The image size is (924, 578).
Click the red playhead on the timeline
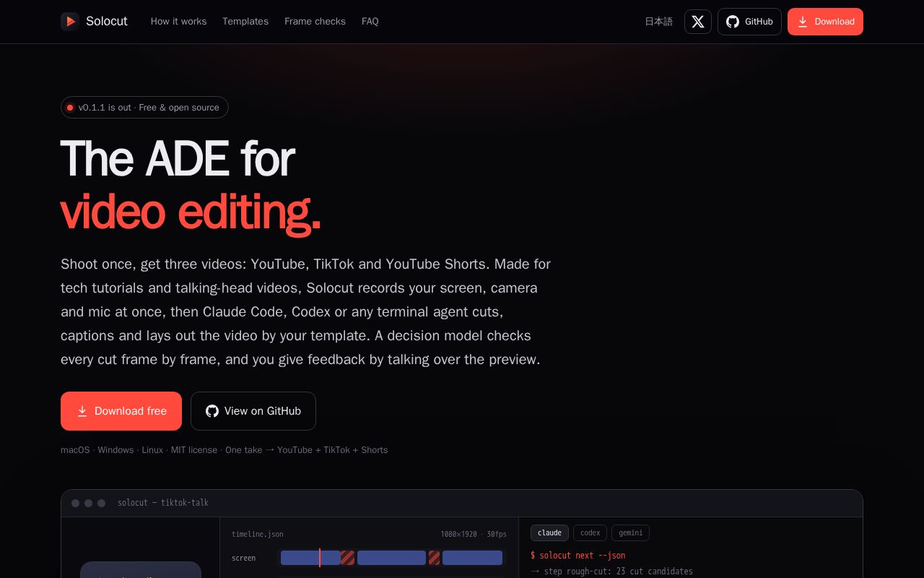(x=320, y=558)
